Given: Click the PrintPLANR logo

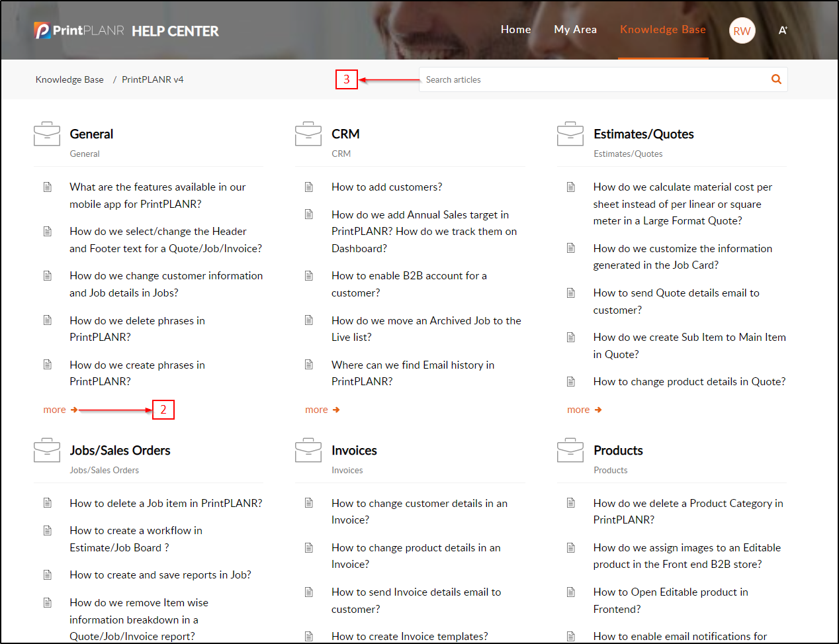Looking at the screenshot, I should (x=79, y=30).
